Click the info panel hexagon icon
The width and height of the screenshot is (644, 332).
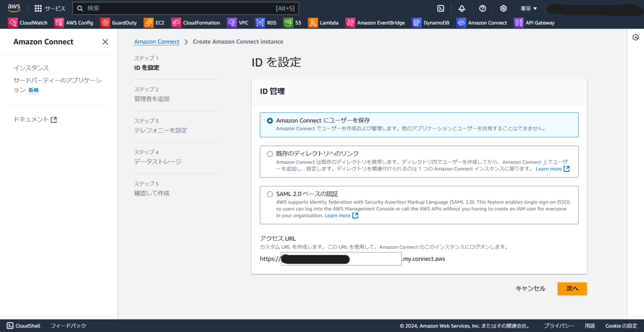(635, 37)
